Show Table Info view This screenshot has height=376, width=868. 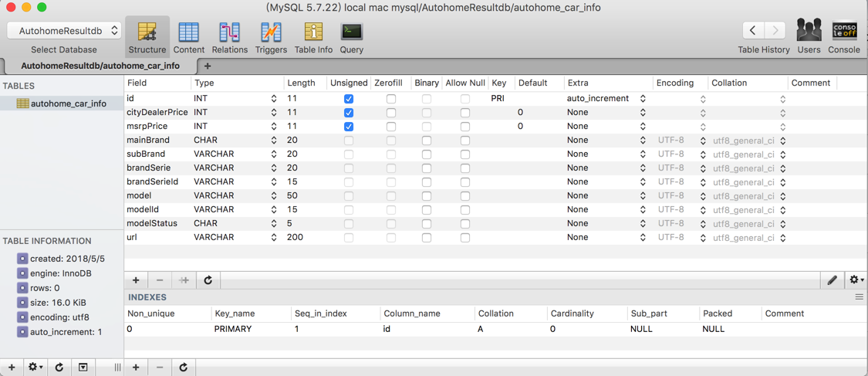[313, 37]
